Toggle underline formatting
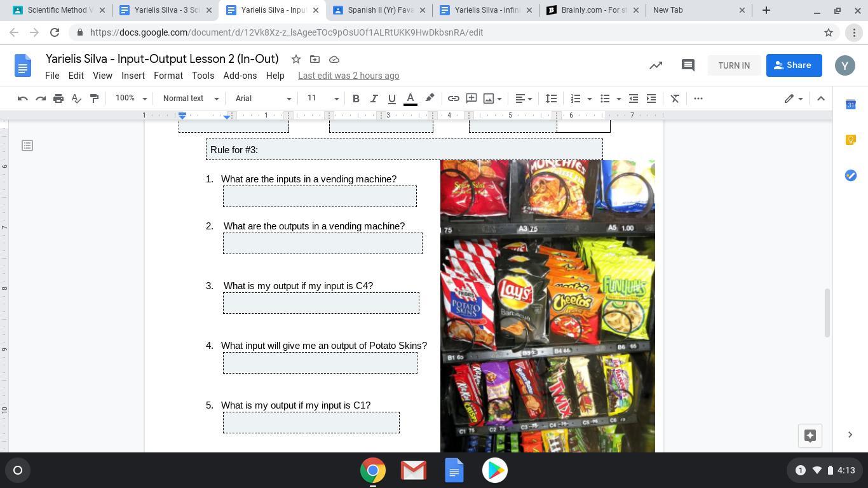The width and height of the screenshot is (868, 488). (391, 98)
